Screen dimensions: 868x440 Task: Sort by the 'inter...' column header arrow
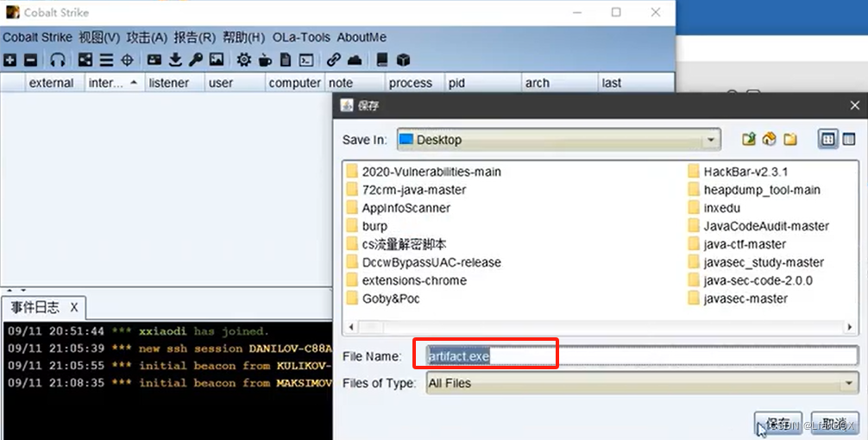[x=134, y=83]
